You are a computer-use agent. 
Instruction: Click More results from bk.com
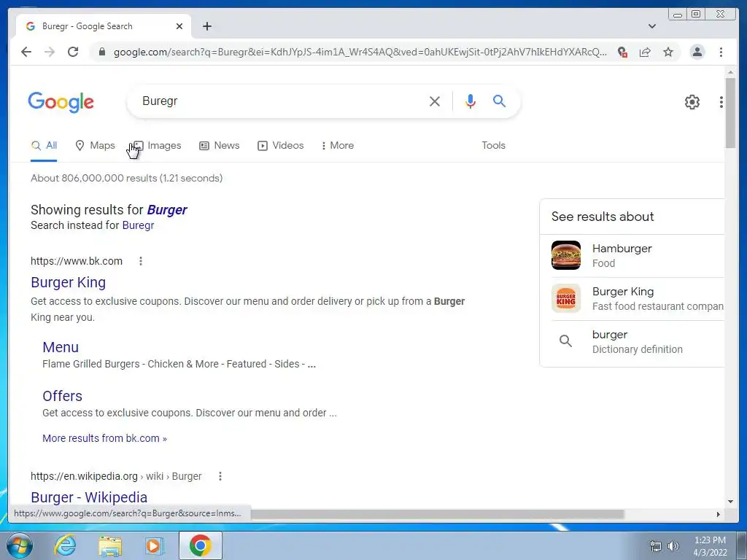[x=105, y=438]
